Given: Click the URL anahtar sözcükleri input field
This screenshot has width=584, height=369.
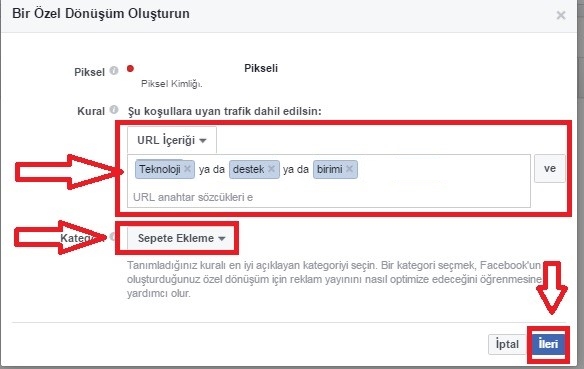Looking at the screenshot, I should point(328,197).
